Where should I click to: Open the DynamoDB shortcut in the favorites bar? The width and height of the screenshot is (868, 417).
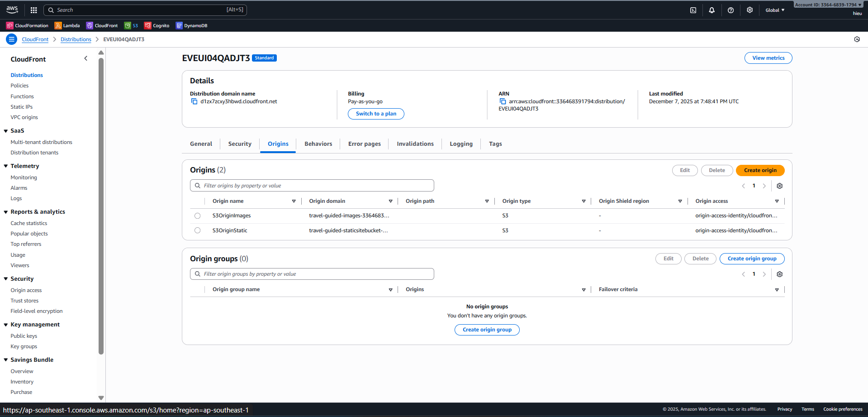(191, 25)
